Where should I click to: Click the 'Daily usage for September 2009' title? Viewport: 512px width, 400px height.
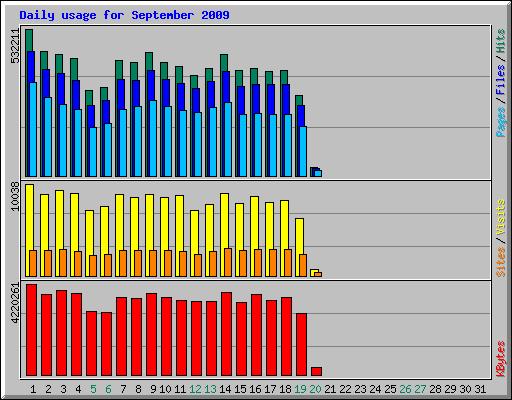(x=124, y=15)
